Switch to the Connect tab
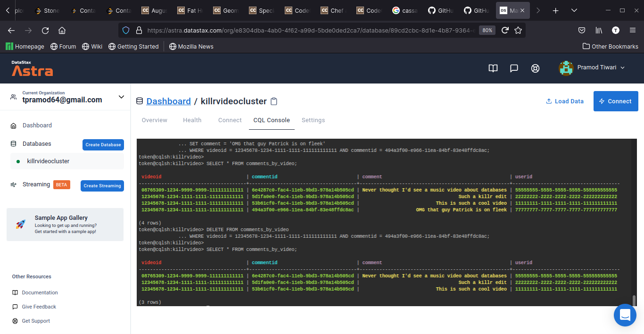The height and width of the screenshot is (334, 644). [x=230, y=120]
